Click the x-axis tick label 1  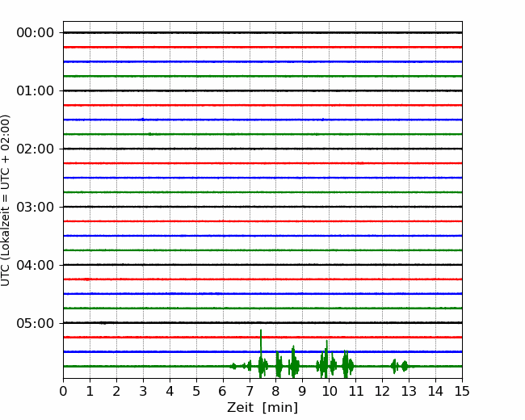90,391
